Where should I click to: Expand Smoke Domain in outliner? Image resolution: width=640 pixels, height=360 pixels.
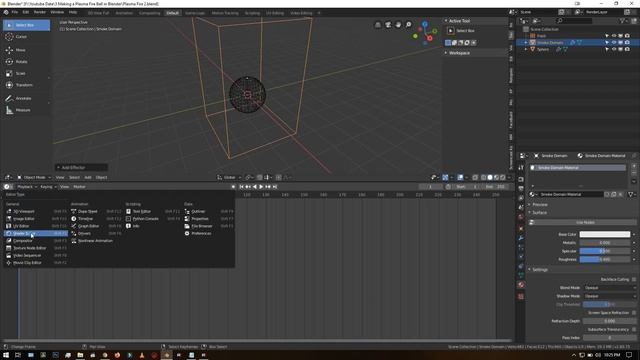point(526,42)
